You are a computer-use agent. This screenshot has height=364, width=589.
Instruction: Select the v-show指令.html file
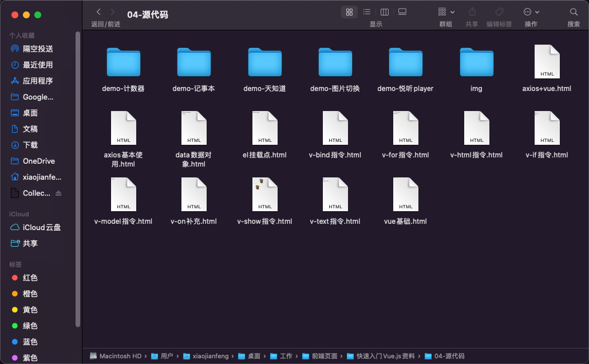click(264, 201)
